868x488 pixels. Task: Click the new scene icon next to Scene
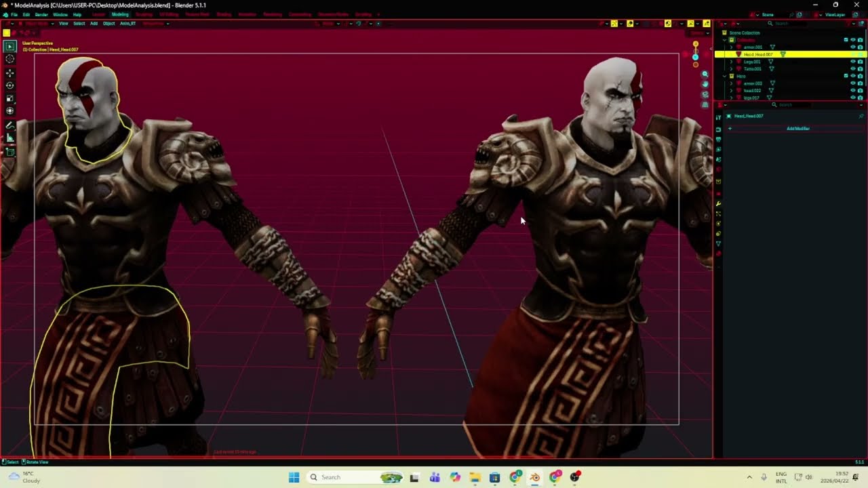coord(800,14)
